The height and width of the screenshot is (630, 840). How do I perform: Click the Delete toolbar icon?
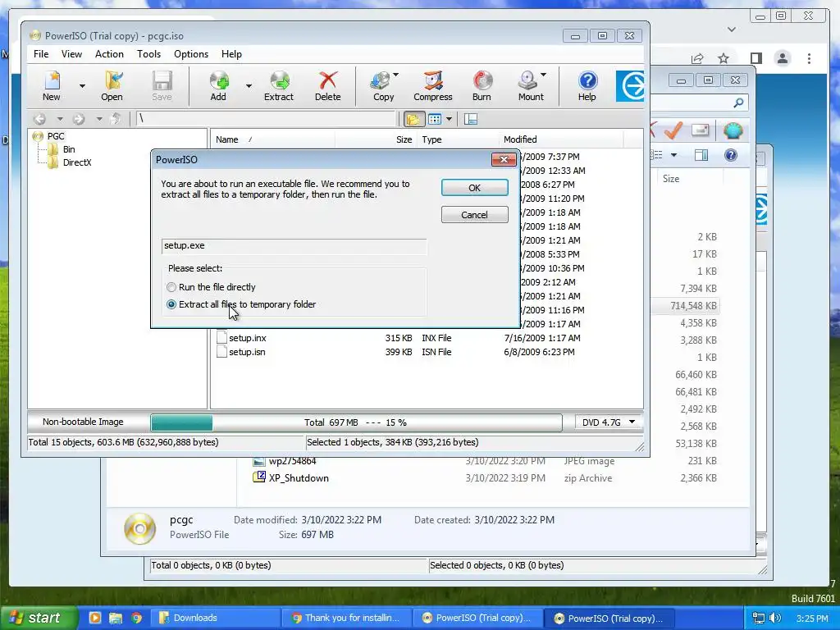pos(328,85)
